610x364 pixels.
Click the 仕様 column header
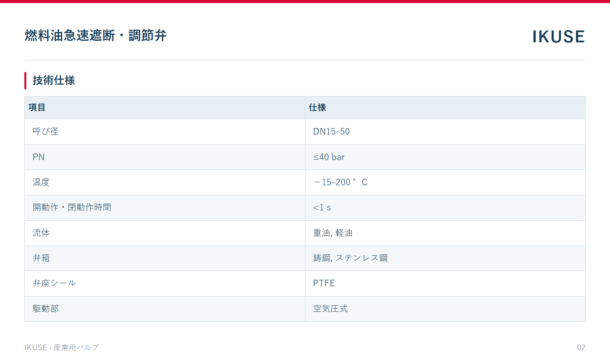tap(445, 107)
